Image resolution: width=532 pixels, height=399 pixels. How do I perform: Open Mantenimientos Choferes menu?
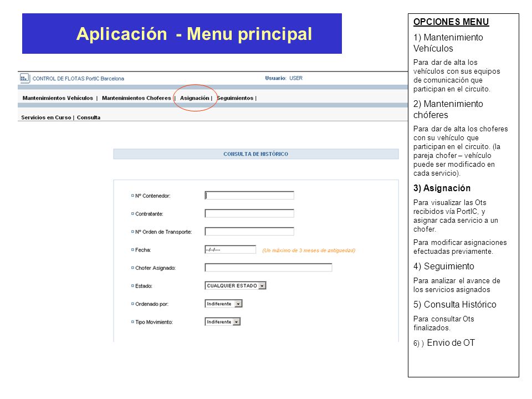coord(136,98)
